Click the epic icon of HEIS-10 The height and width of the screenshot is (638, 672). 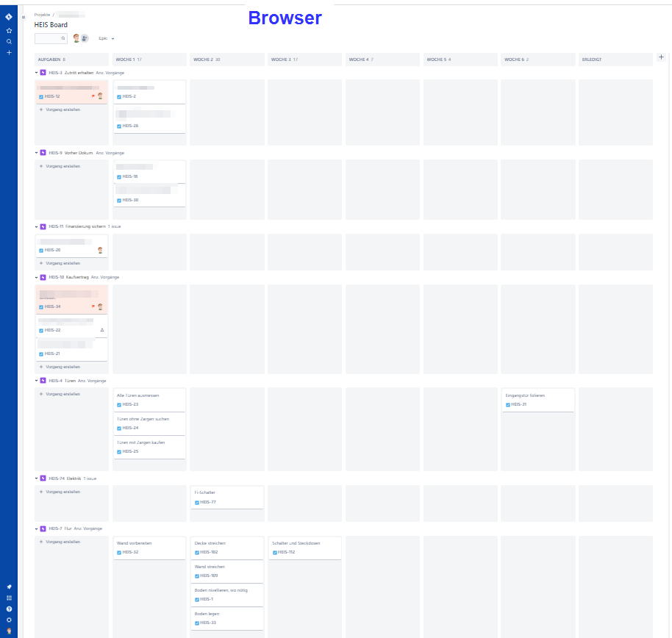(x=43, y=277)
